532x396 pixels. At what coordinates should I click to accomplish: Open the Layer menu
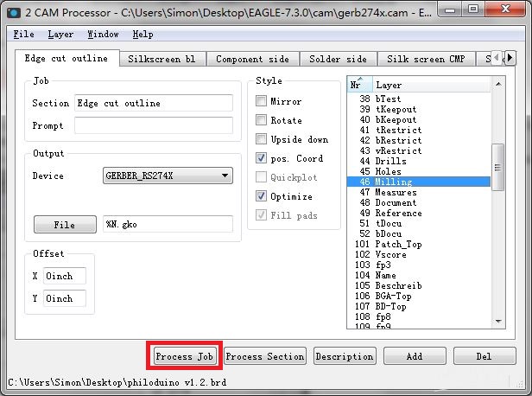click(x=60, y=35)
